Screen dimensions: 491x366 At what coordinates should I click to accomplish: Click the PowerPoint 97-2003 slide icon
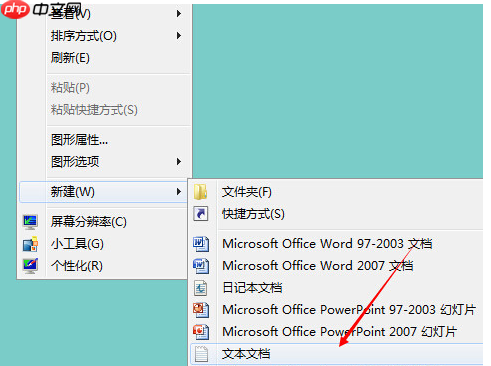coord(201,310)
